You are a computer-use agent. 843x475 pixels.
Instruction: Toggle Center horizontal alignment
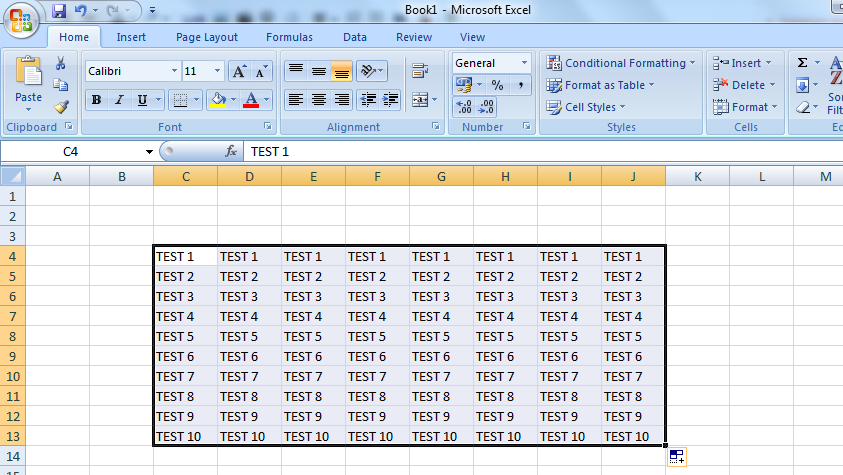319,100
